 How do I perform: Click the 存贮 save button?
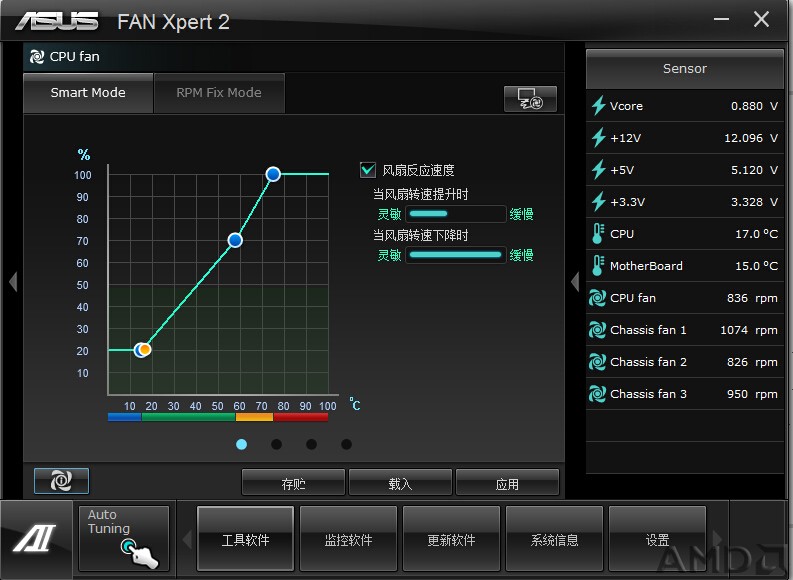[x=293, y=482]
